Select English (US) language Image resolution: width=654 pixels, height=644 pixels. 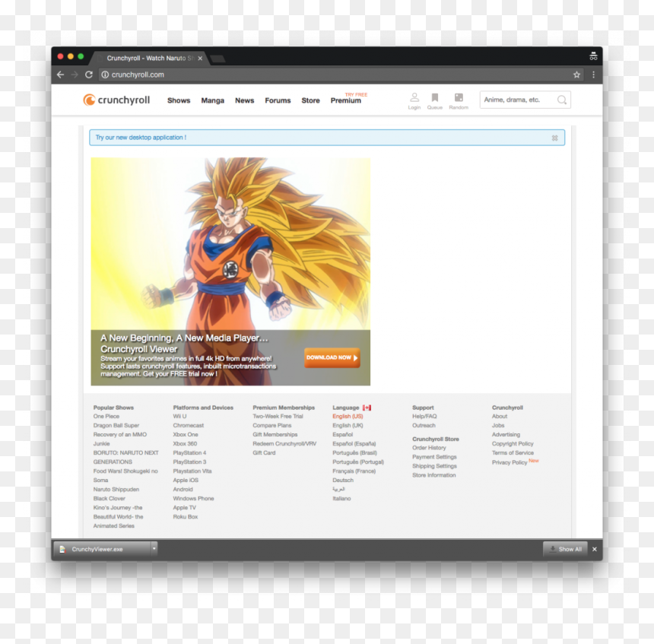coord(348,416)
